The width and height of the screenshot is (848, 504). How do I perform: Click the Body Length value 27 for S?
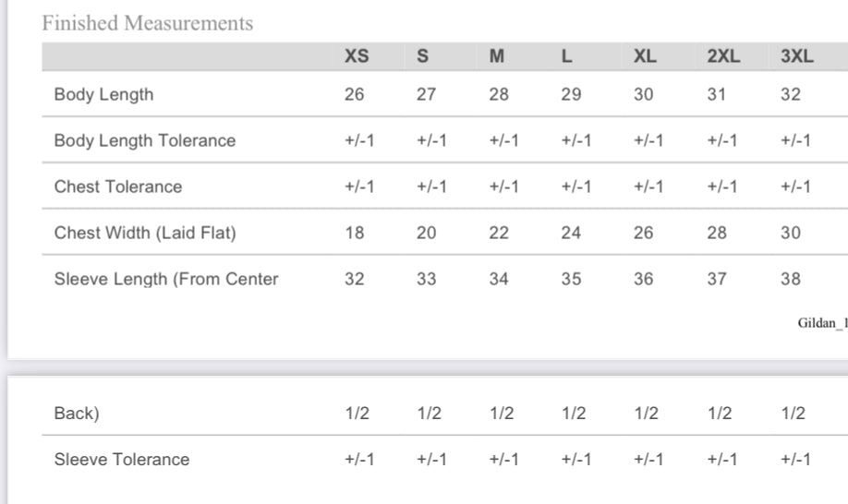point(425,94)
